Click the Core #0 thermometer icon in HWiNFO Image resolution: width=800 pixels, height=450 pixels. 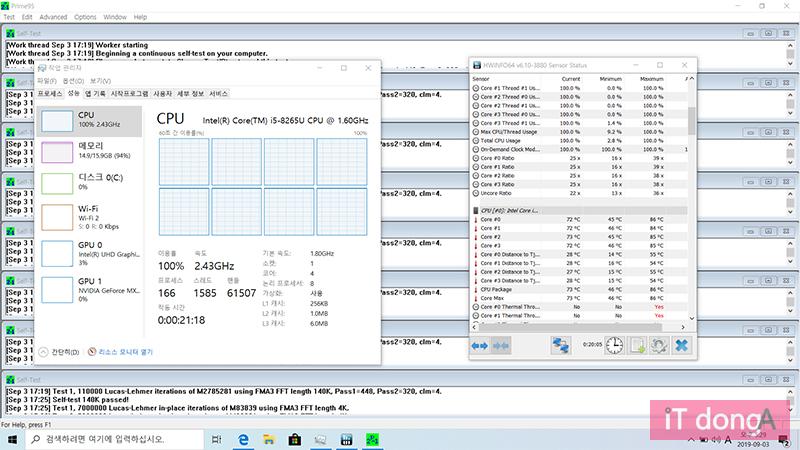coord(476,219)
